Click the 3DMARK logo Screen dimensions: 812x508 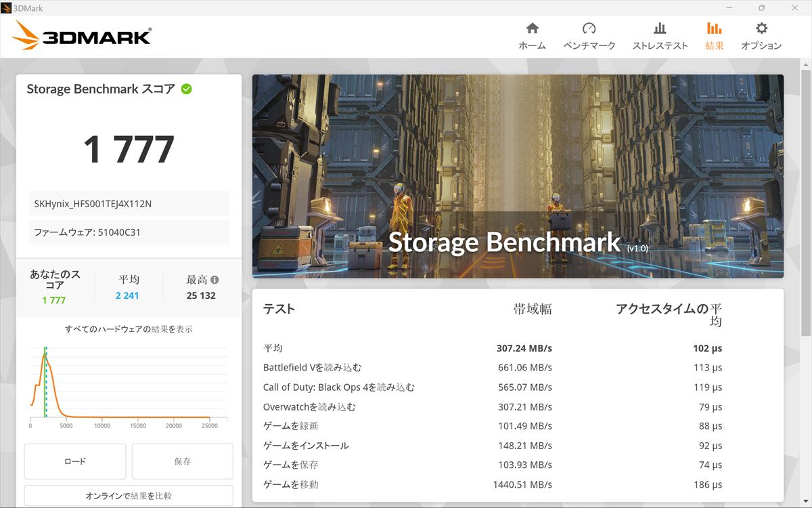pyautogui.click(x=81, y=35)
